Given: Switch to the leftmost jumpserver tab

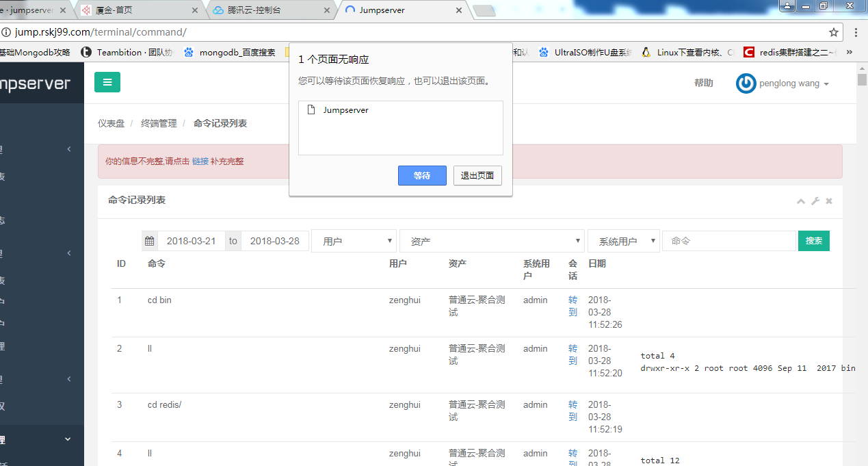Looking at the screenshot, I should coord(34,10).
